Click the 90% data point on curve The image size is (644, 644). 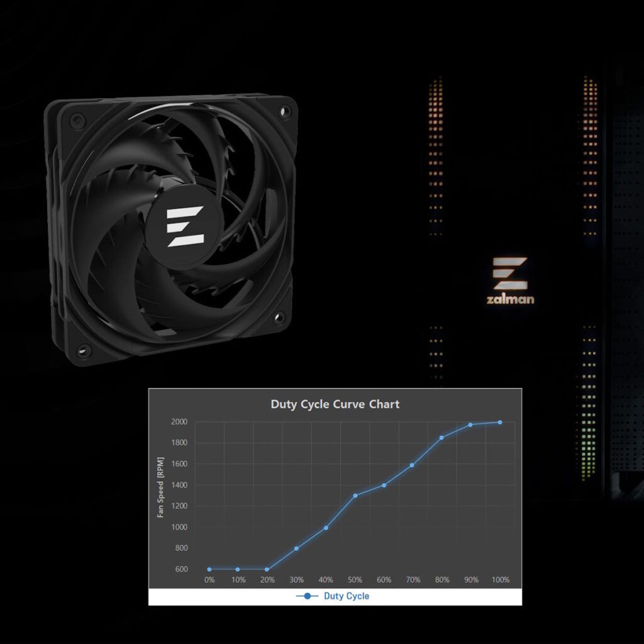(x=470, y=425)
